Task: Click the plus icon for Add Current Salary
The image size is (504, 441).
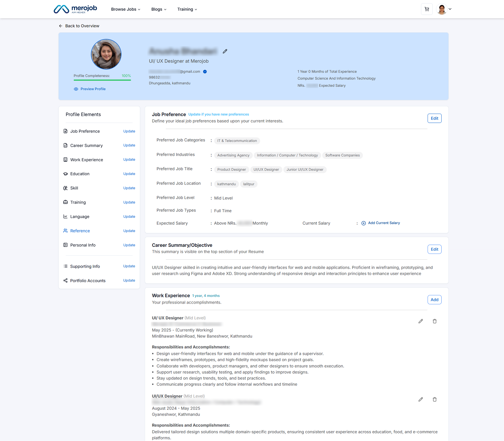Action: click(363, 223)
